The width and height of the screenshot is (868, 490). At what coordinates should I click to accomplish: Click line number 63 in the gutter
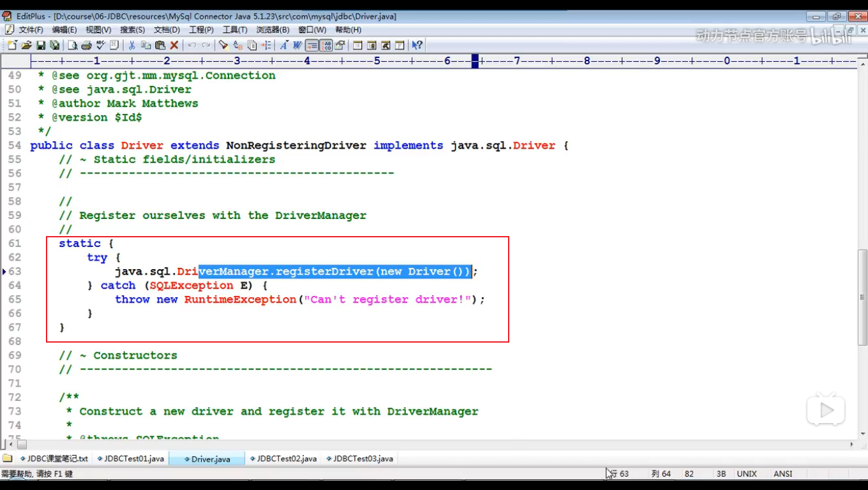tap(15, 272)
